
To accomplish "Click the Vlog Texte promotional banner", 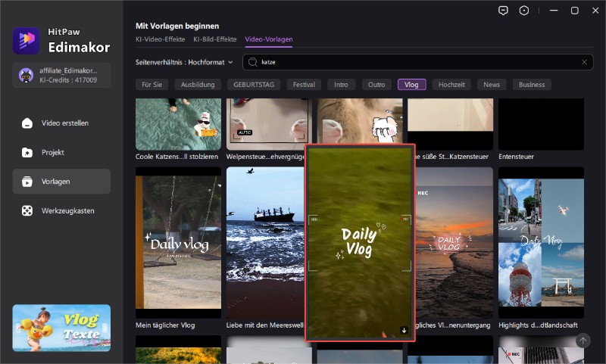I will pos(61,328).
